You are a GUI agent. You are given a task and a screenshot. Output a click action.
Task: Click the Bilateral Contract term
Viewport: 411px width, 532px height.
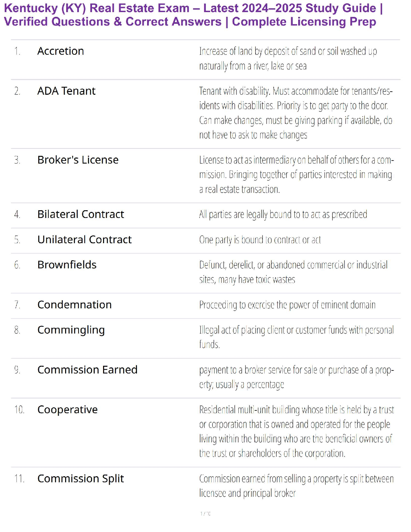pyautogui.click(x=81, y=214)
